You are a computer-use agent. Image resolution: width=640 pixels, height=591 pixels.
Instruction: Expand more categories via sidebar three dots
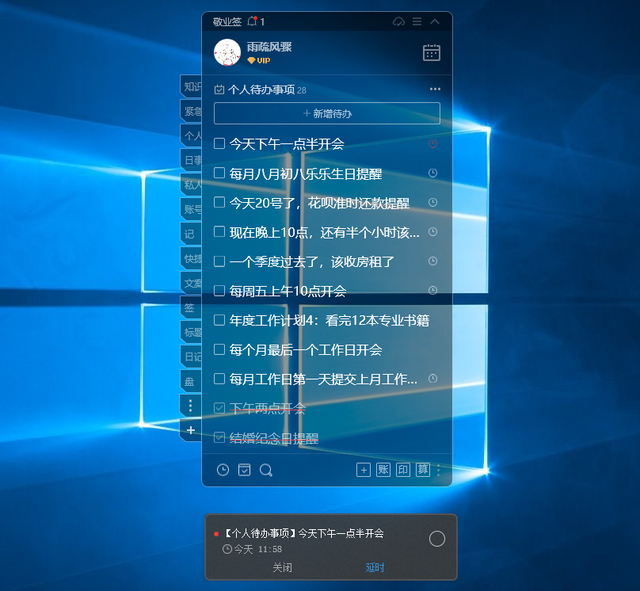[x=191, y=406]
